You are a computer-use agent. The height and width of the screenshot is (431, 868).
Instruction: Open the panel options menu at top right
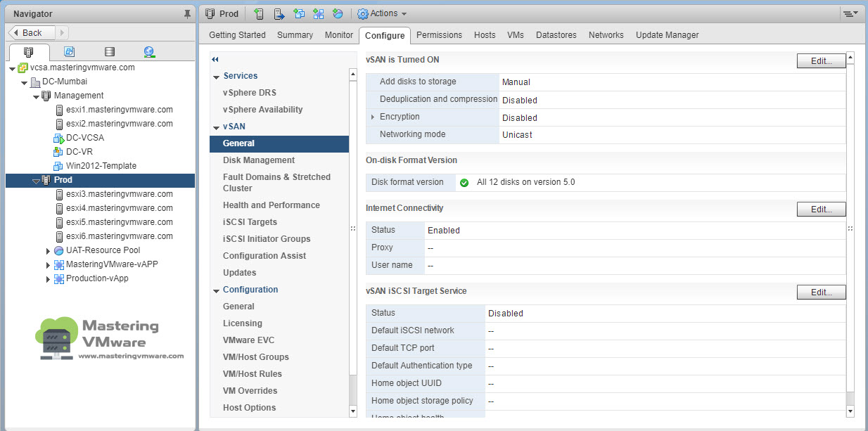coord(850,13)
